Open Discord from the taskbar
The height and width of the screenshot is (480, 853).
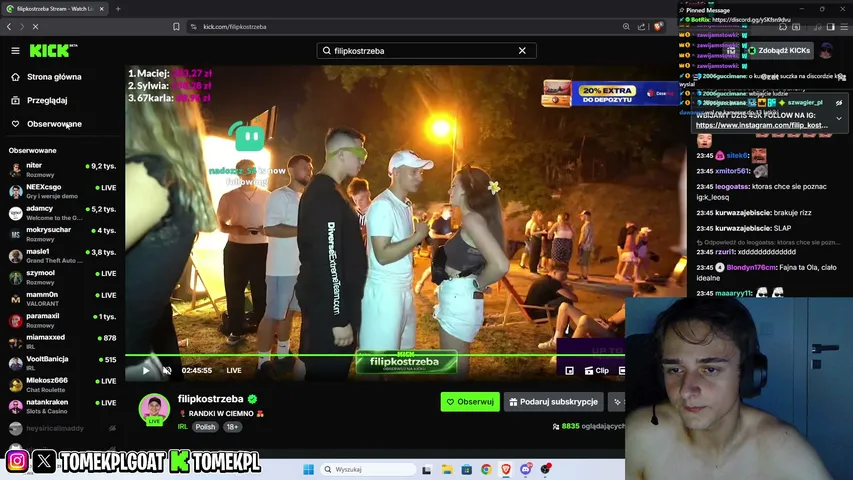[526, 469]
